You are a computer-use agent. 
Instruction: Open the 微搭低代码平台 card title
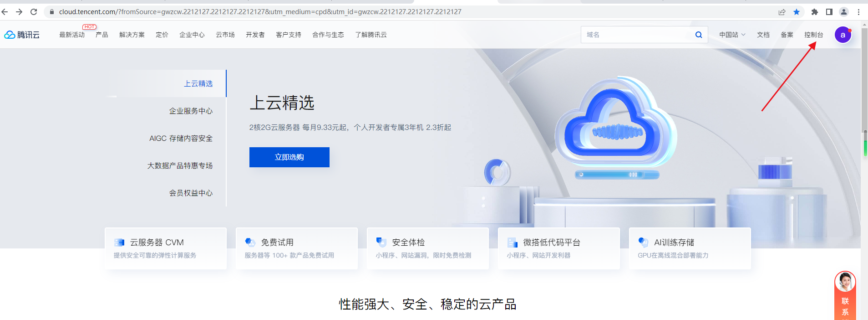(552, 243)
